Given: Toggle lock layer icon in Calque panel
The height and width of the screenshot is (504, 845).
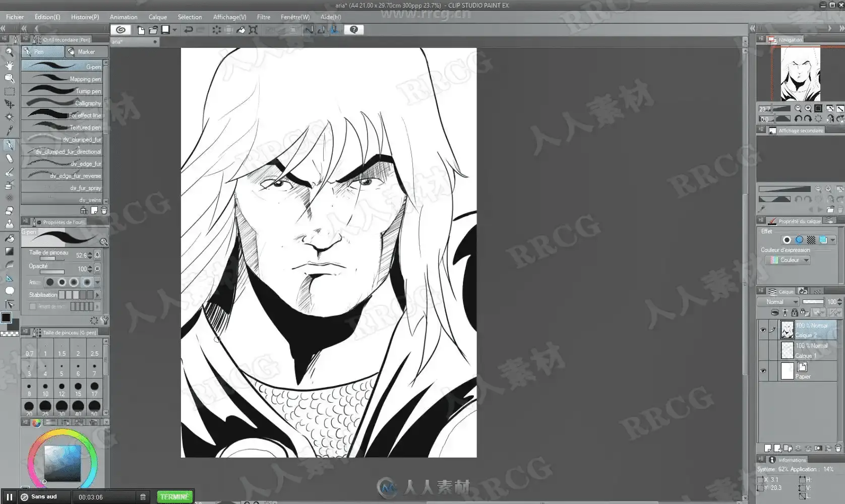Looking at the screenshot, I should 794,312.
